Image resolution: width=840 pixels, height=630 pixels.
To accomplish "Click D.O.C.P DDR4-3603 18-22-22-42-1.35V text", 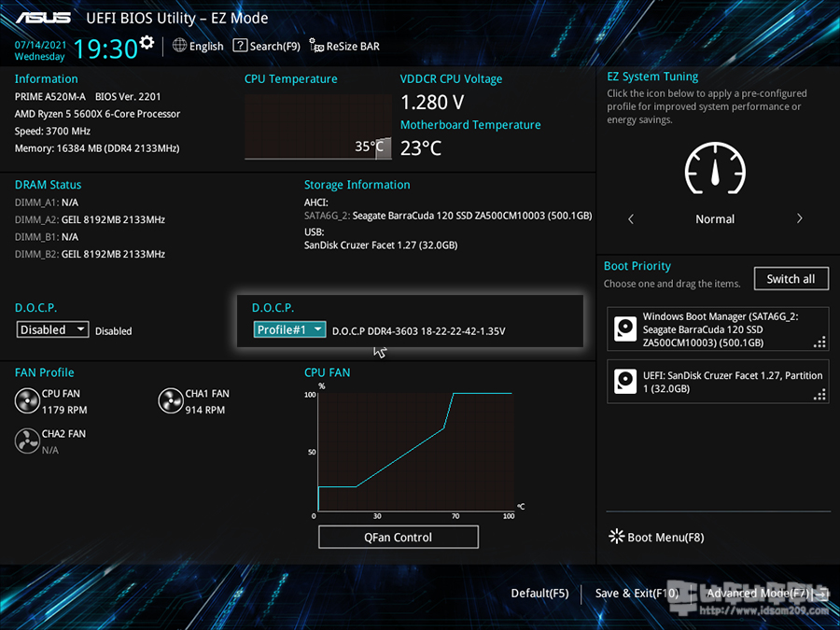I will tap(419, 331).
